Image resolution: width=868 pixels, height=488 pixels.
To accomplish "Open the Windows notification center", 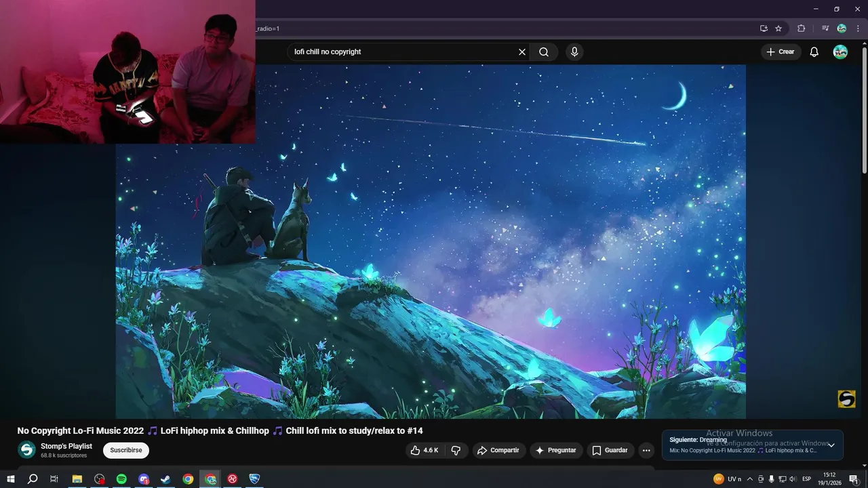I will point(853,479).
